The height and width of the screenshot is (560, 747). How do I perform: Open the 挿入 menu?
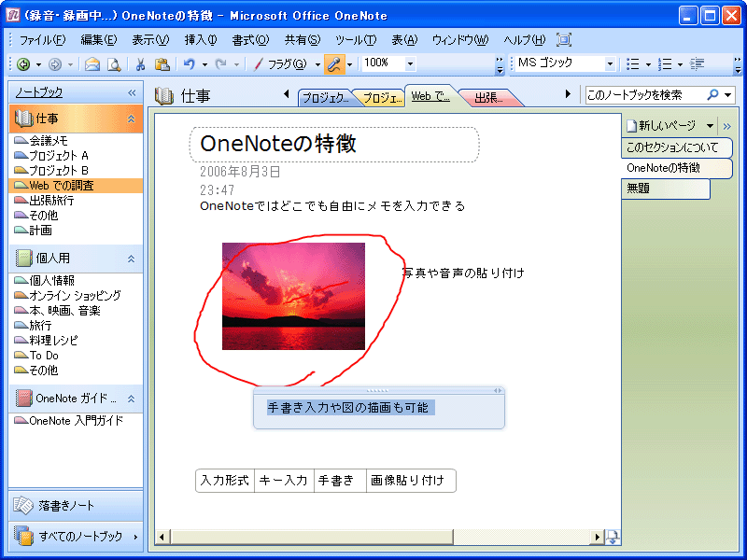(x=201, y=40)
